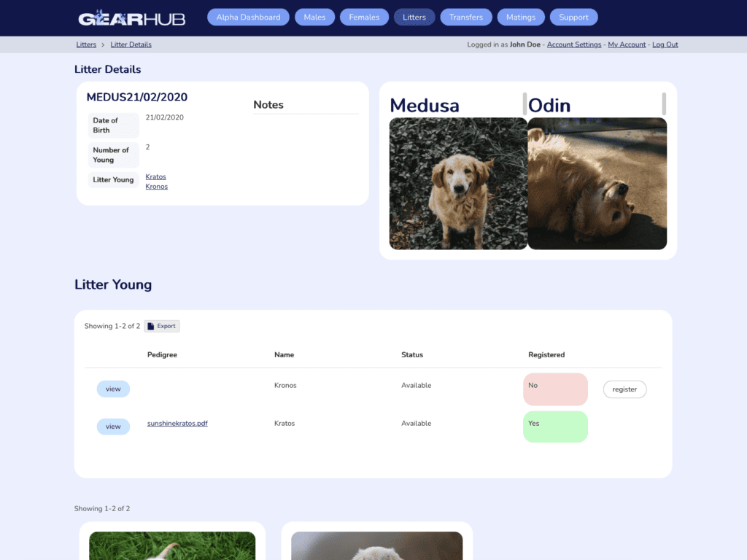Click the Kratos name cell
747x560 pixels.
(285, 424)
